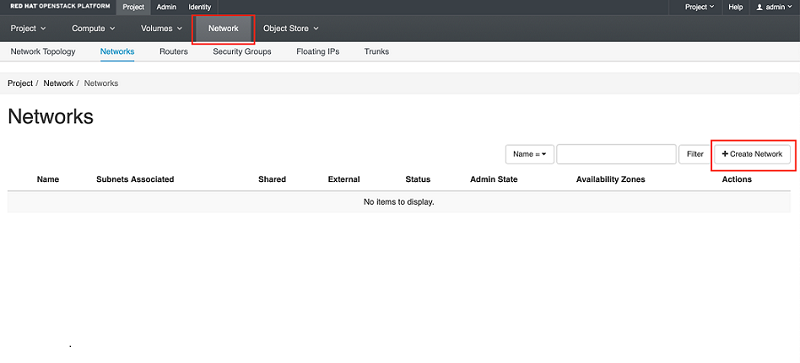Open the Trunks tab
The width and height of the screenshot is (800, 363).
coord(377,52)
